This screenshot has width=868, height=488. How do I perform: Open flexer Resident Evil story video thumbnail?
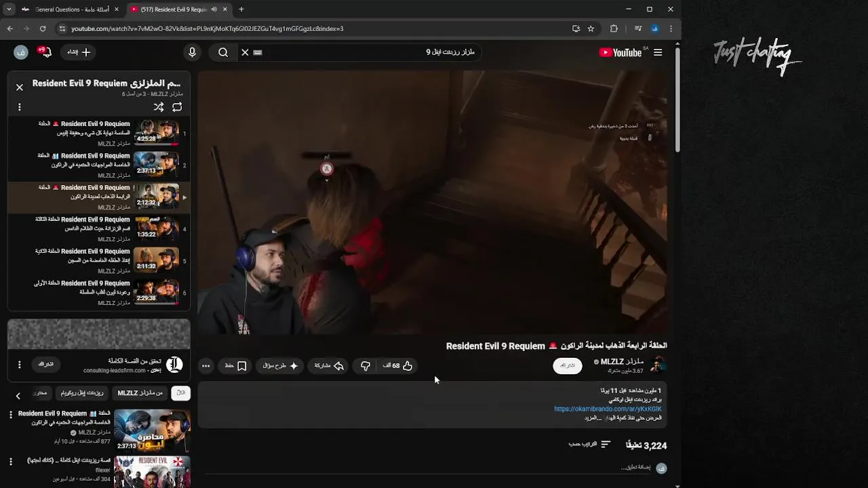152,472
